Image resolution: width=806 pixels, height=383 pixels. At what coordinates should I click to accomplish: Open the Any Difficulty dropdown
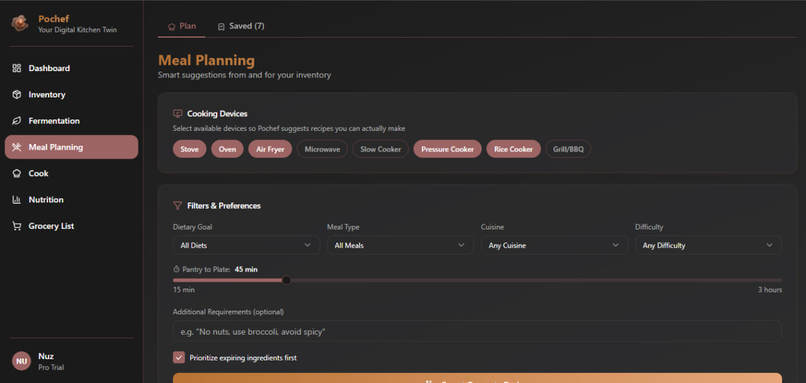point(708,245)
